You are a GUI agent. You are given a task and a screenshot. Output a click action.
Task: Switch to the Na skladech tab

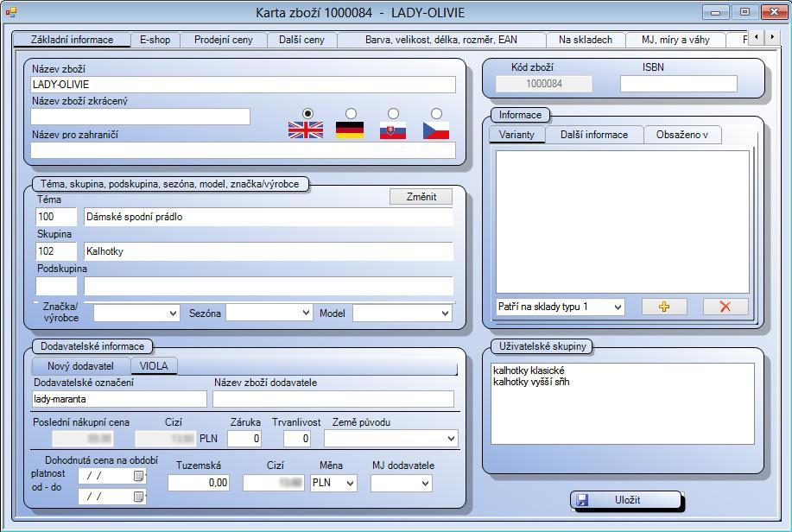(586, 40)
